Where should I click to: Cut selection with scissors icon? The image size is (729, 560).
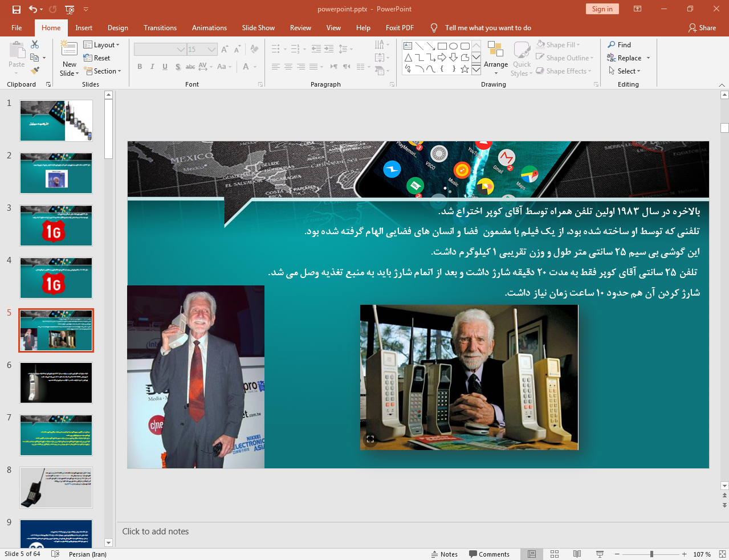click(x=35, y=44)
